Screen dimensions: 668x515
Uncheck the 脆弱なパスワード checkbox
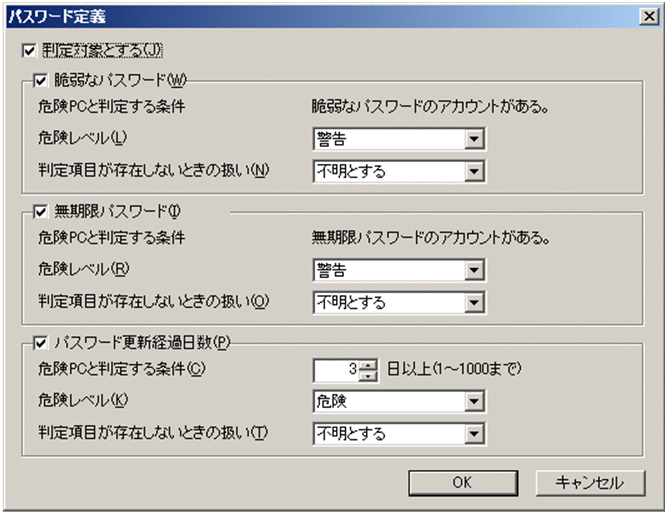(x=41, y=80)
